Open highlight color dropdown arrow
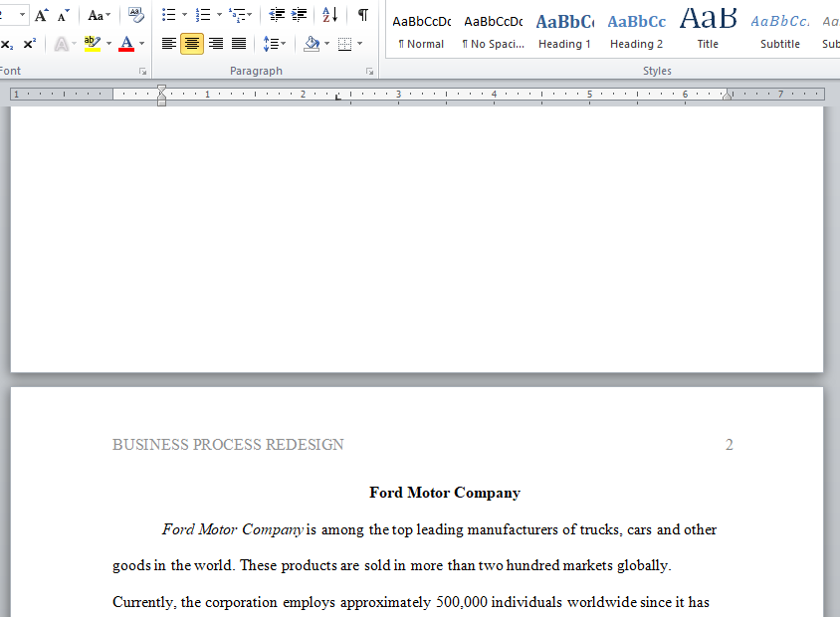This screenshot has width=840, height=617. pos(108,44)
